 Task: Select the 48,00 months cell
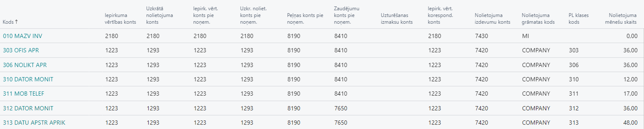tap(630, 123)
